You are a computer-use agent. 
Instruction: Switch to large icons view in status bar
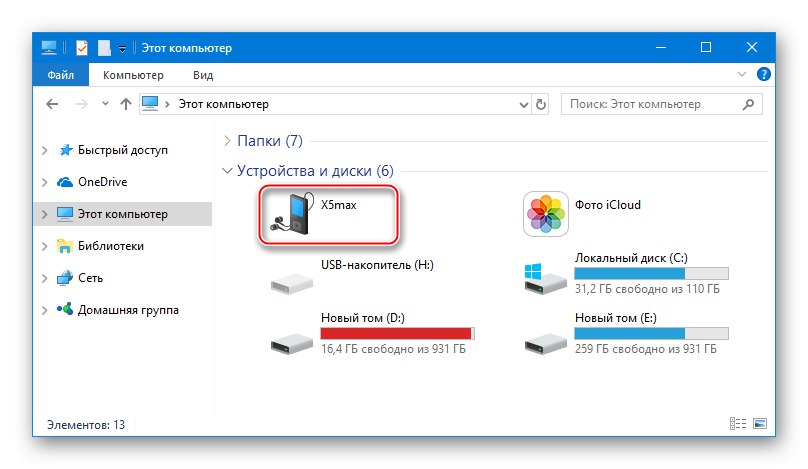[760, 424]
